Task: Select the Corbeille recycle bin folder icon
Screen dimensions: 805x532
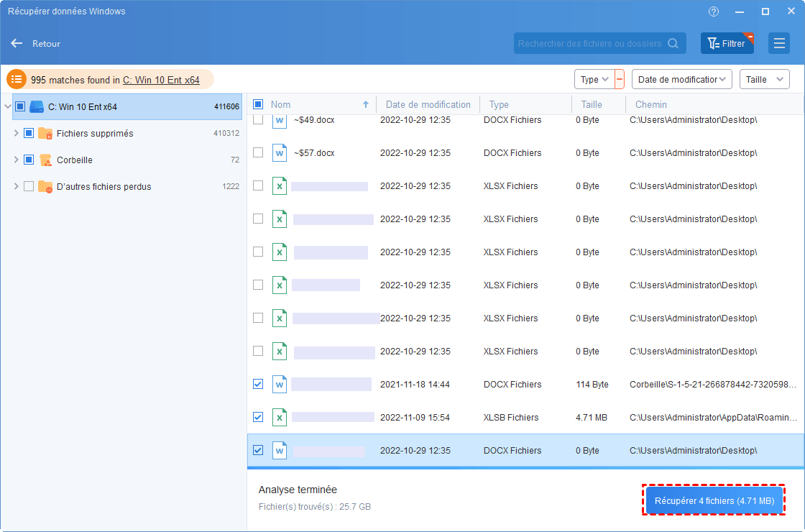Action: (x=45, y=160)
